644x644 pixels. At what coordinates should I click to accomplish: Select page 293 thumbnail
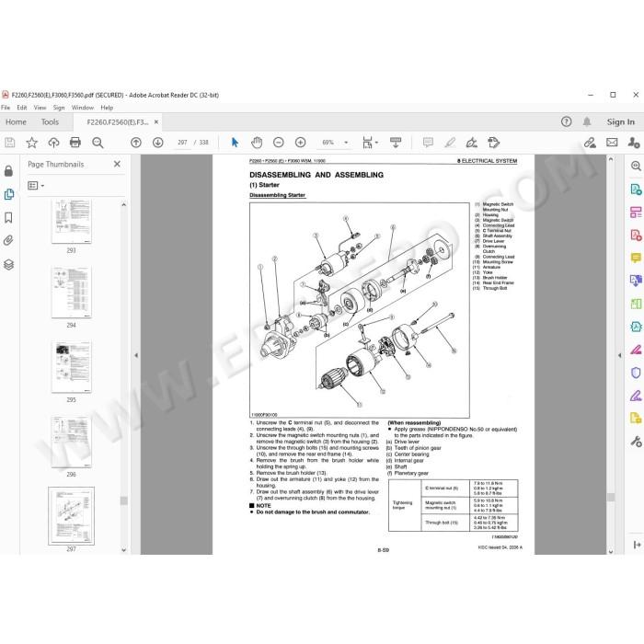pos(72,222)
